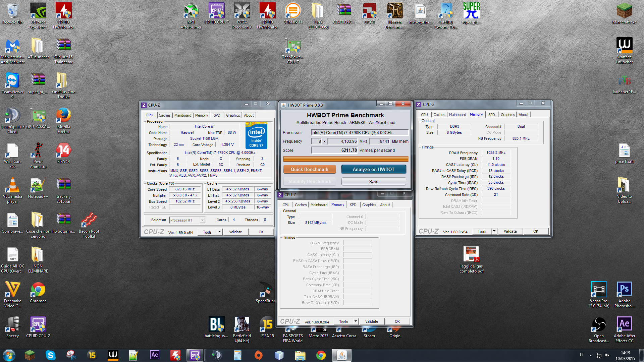Viewport: 644px width, 362px height.
Task: Open Chrome from the taskbar
Action: [321, 355]
